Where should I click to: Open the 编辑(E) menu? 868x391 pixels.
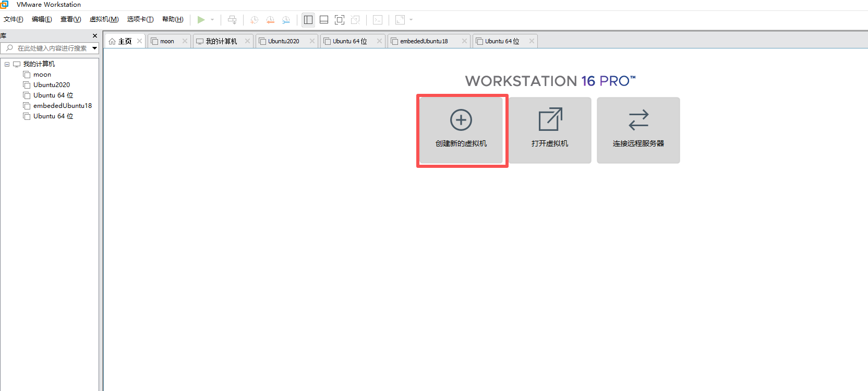tap(42, 19)
